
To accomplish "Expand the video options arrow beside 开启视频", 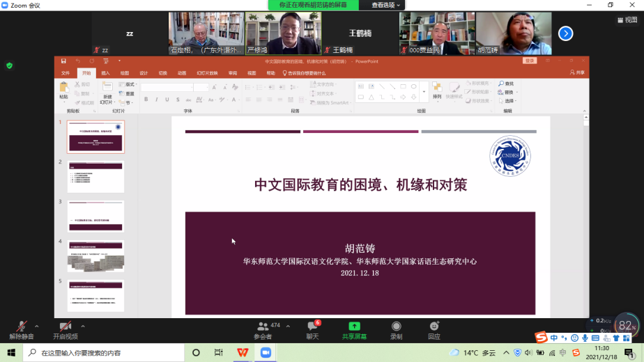I will (x=82, y=326).
